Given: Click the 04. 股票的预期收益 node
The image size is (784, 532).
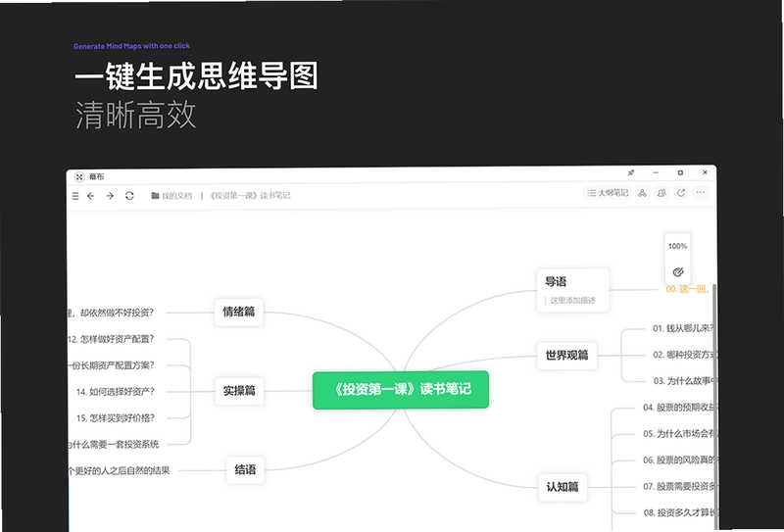Looking at the screenshot, I should click(x=679, y=408).
